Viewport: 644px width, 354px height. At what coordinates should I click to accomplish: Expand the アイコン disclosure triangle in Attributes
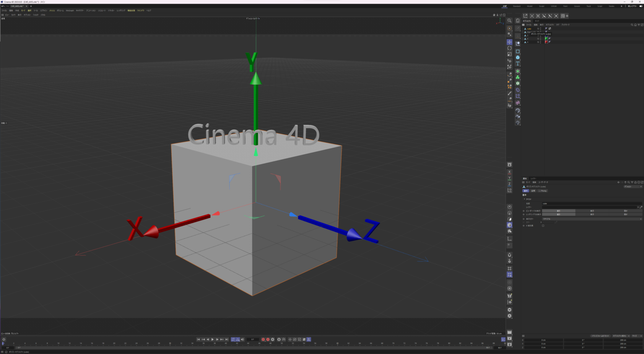pos(525,199)
